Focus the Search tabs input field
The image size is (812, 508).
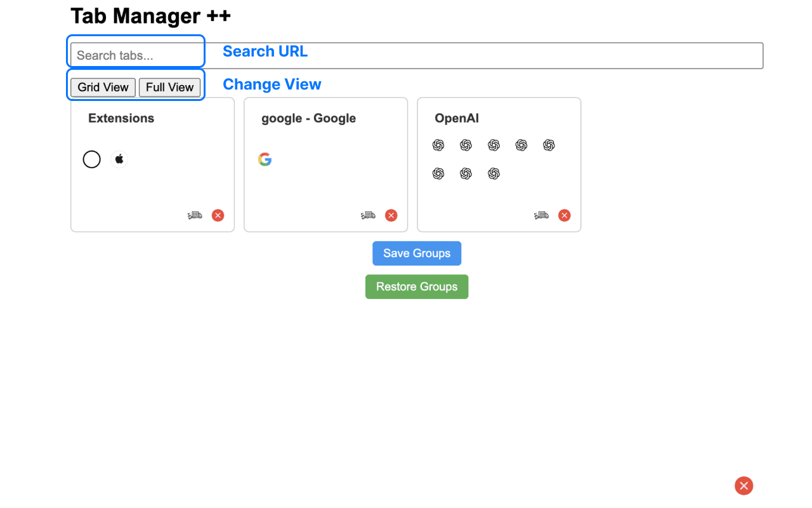coord(417,55)
